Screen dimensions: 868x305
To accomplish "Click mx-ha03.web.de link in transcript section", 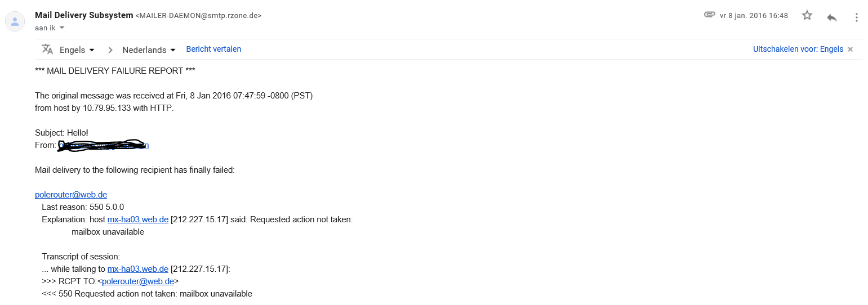I will tap(138, 269).
